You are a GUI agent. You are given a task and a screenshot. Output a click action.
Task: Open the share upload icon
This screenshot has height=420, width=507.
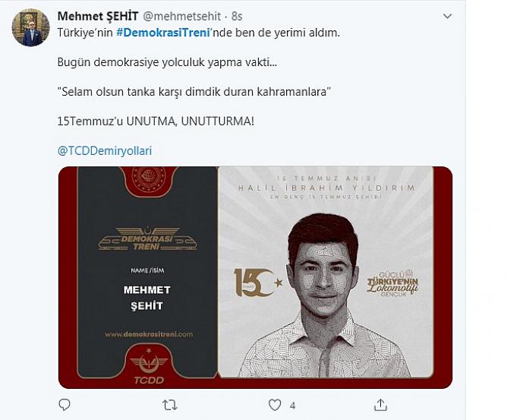380,405
